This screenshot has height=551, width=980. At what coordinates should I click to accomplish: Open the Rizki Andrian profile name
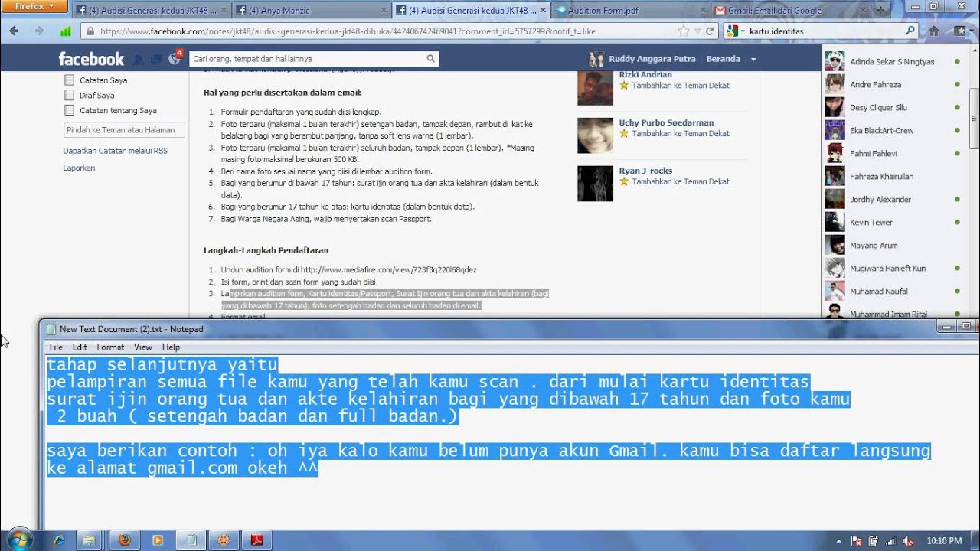pos(645,75)
